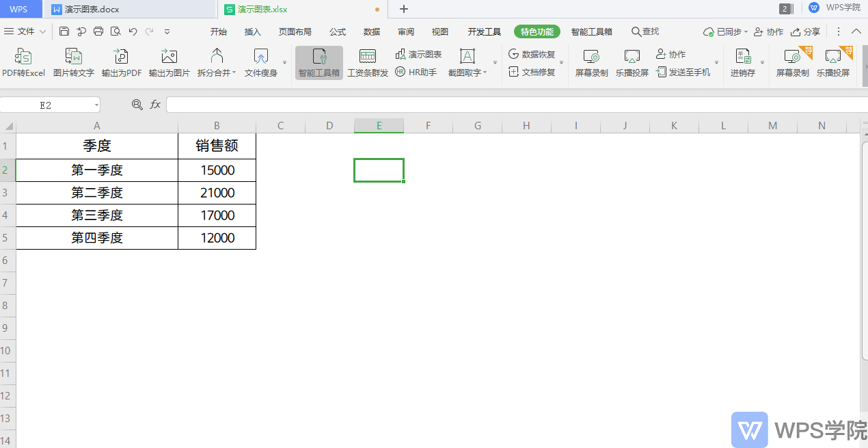Open the 智能工具箱 ribbon button
The image size is (868, 448).
pyautogui.click(x=319, y=63)
